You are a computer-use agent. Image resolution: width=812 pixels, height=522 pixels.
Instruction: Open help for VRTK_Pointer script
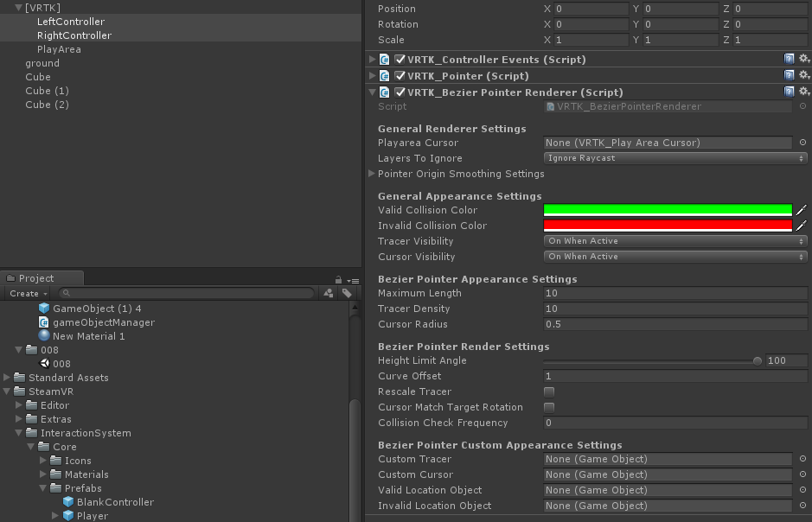(x=789, y=75)
